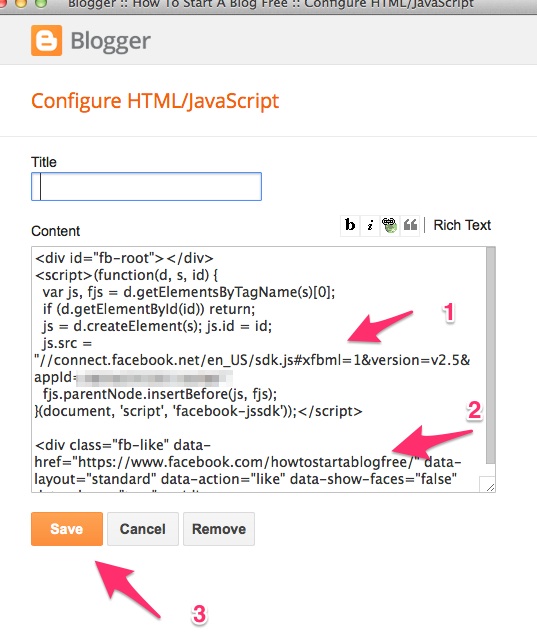The image size is (537, 636).
Task: Save the HTML/JavaScript gadget
Action: pos(67,529)
